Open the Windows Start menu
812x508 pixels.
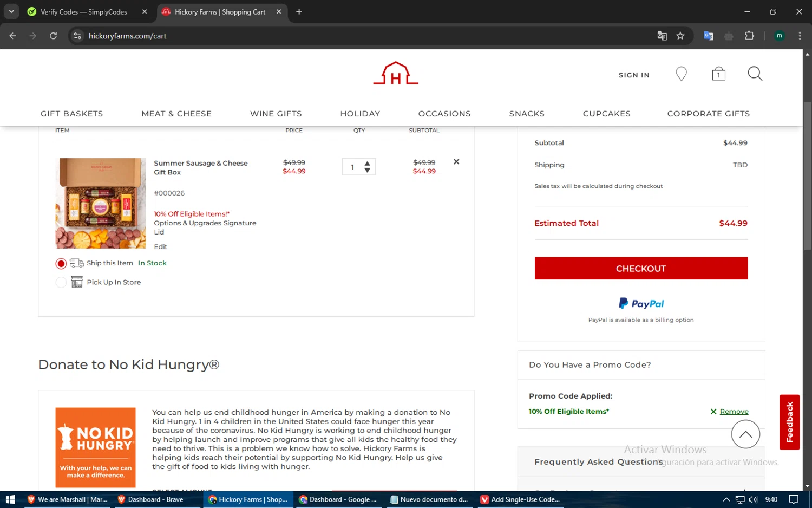10,499
